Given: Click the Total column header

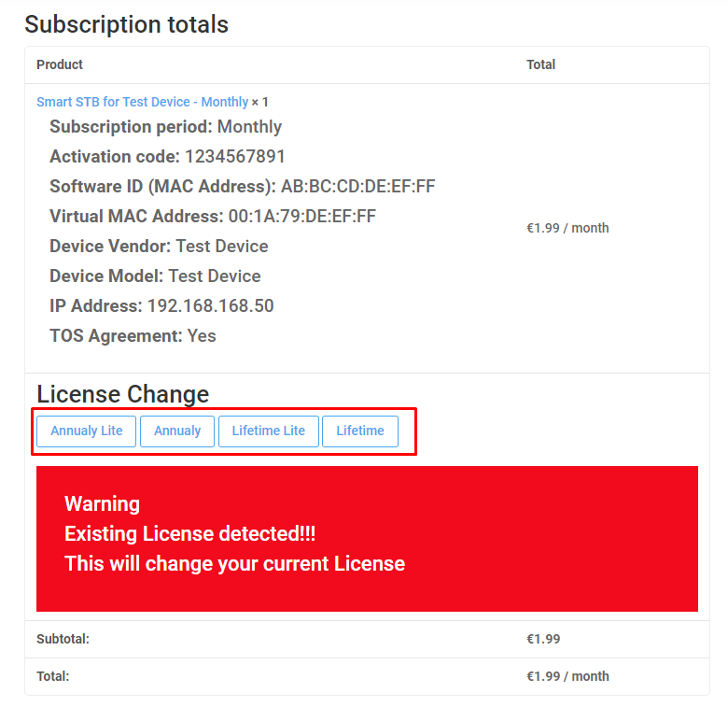Looking at the screenshot, I should [x=540, y=64].
